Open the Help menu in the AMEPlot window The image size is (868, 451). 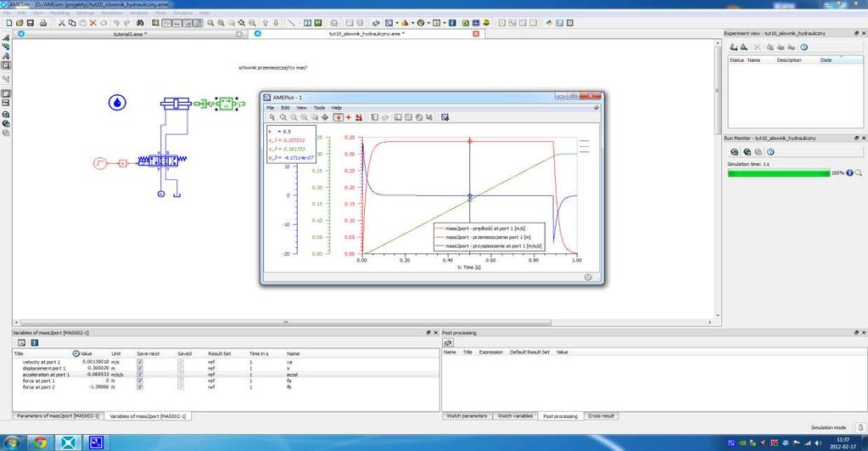pyautogui.click(x=337, y=108)
